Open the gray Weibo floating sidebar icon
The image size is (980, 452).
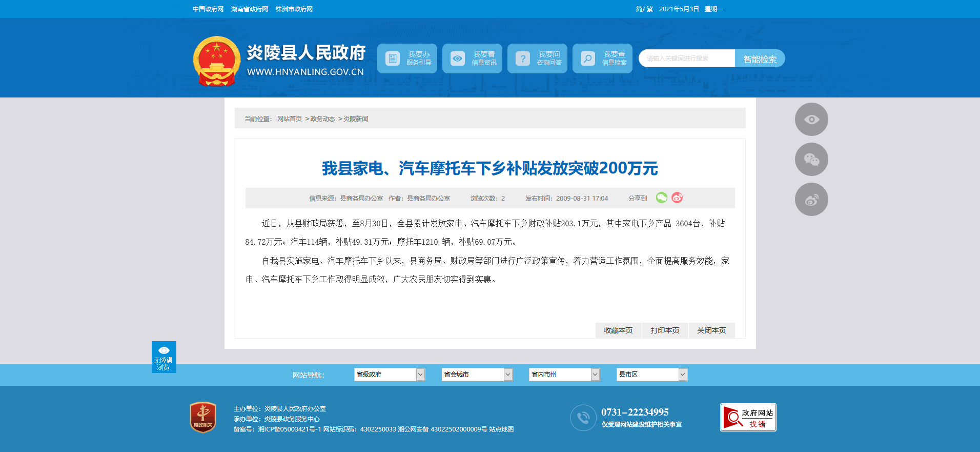point(811,200)
